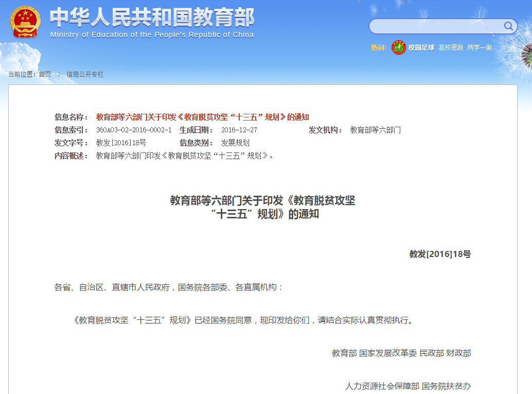Select the index number 360A03-02-2016-0002-1

click(x=134, y=130)
